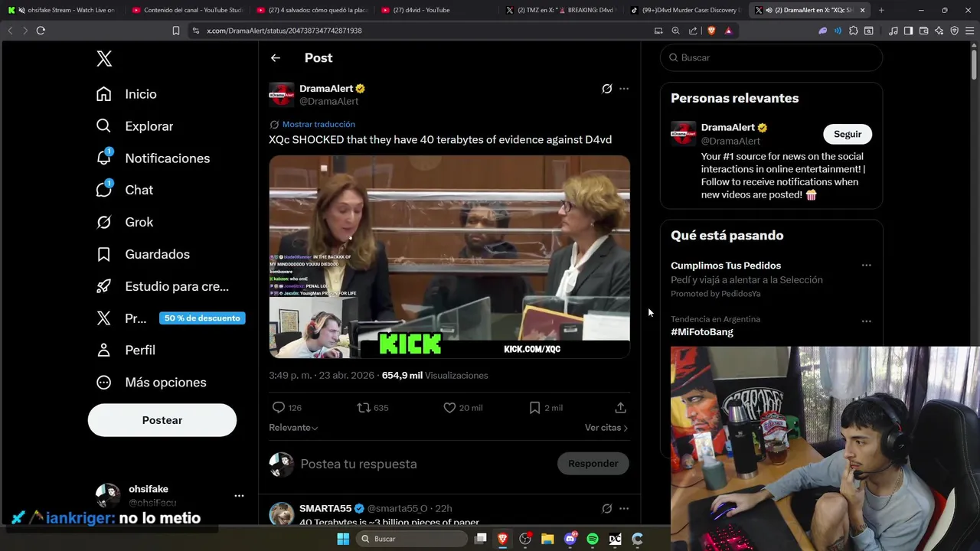
Task: Switch to d4vid YouTube tab
Action: 437,10
